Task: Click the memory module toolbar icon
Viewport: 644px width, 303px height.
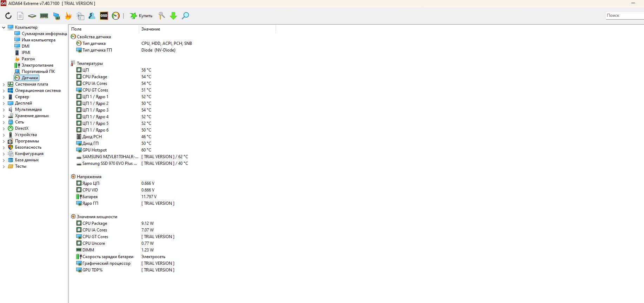Action: pos(44,16)
